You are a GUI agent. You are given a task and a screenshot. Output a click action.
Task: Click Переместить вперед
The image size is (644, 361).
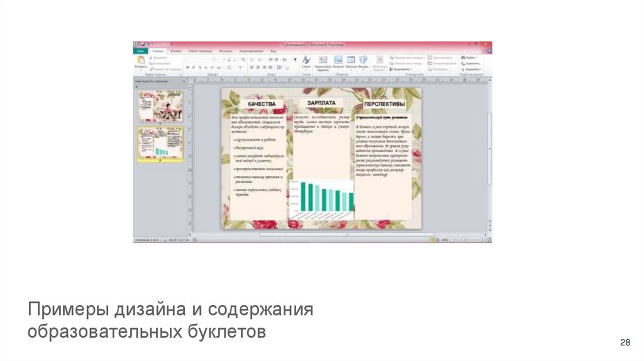(406, 58)
